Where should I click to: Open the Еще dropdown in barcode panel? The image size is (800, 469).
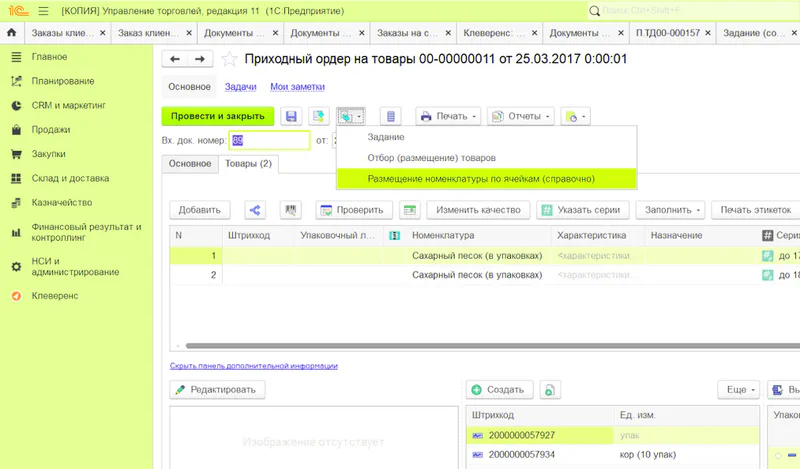tap(740, 389)
